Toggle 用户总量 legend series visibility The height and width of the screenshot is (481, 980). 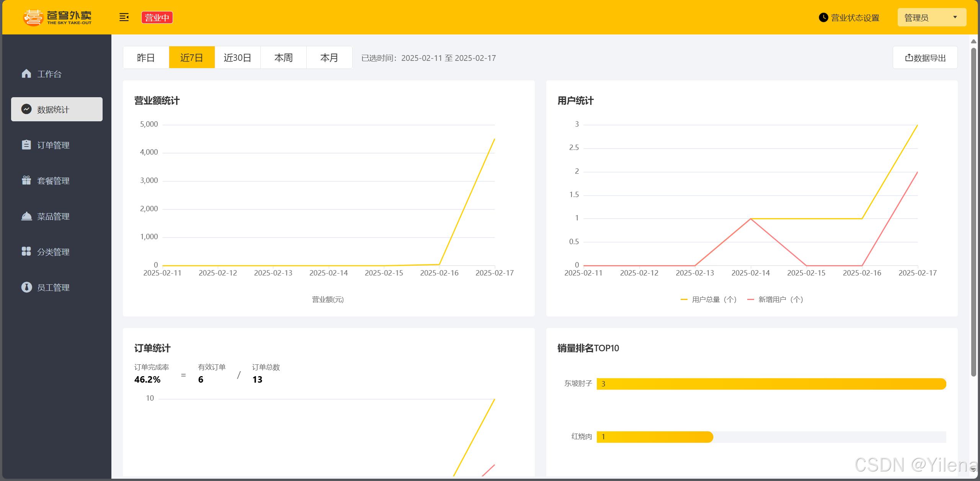click(709, 299)
